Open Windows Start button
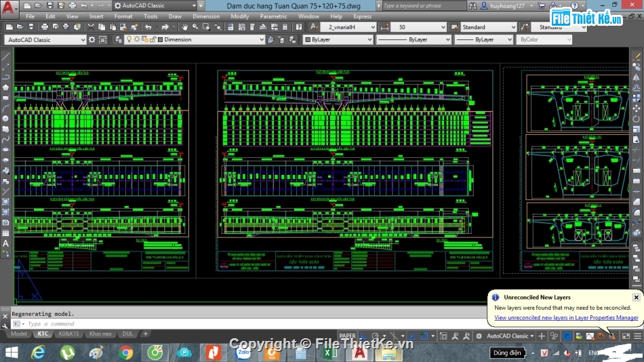Image resolution: width=644 pixels, height=362 pixels. [12, 353]
